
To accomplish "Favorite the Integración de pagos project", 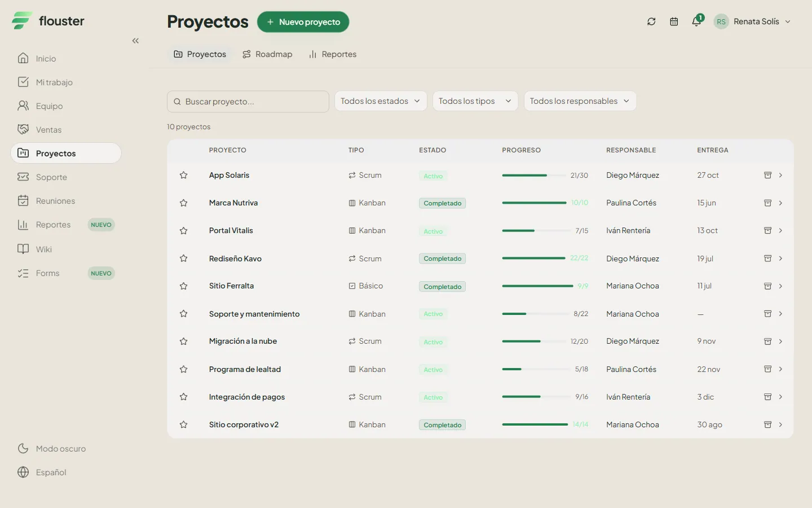I will 183,397.
